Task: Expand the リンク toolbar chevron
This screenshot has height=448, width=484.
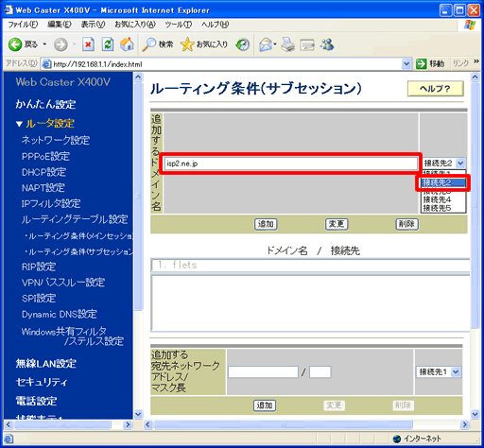Action: pyautogui.click(x=476, y=61)
